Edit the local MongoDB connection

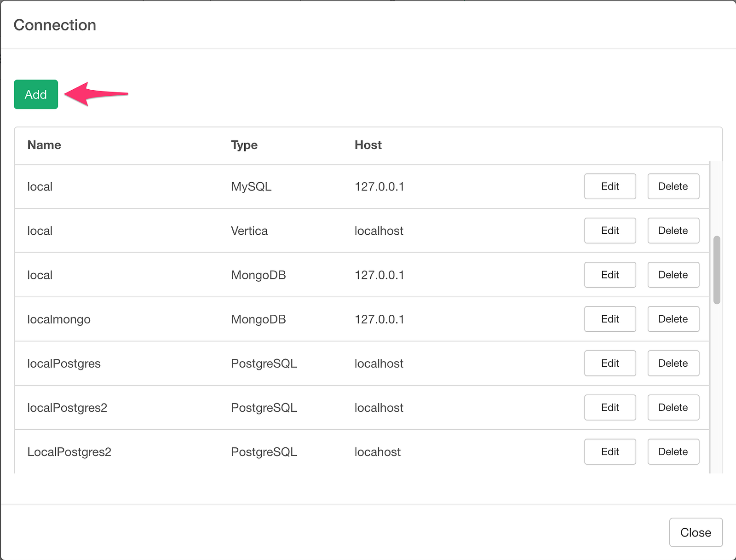(610, 275)
